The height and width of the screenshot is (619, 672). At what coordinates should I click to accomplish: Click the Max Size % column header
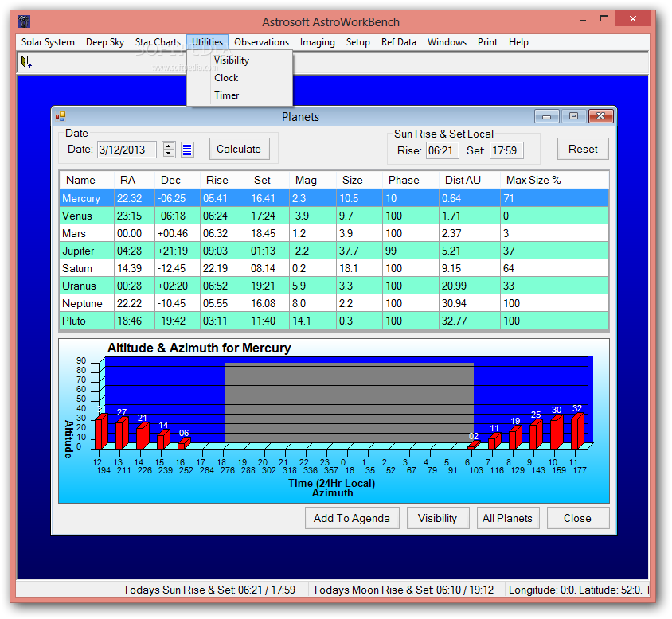coord(555,181)
